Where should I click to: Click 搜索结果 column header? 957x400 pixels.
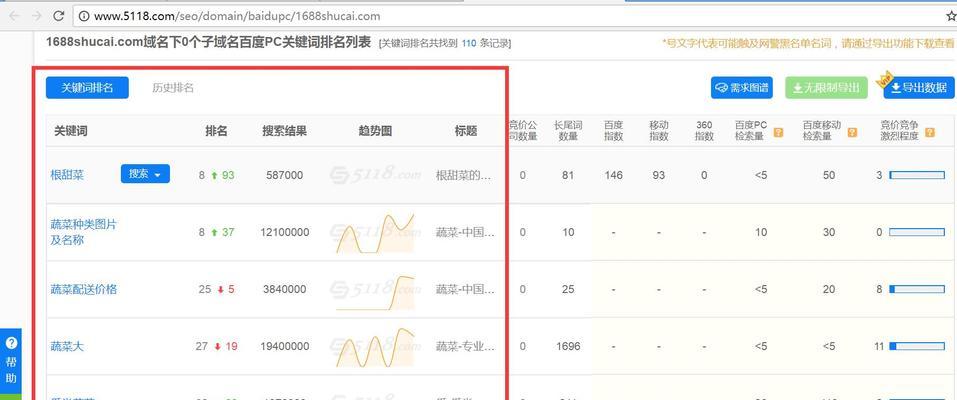284,131
